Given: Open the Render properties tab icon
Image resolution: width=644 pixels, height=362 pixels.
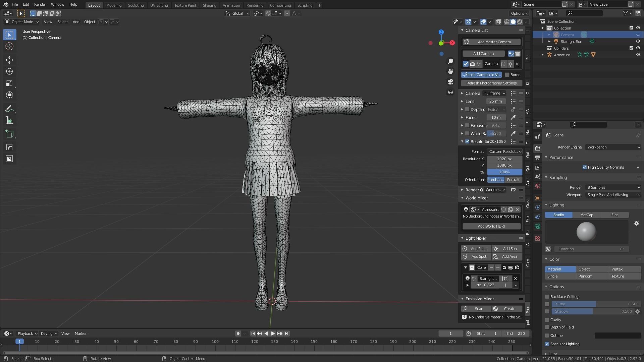Looking at the screenshot, I should tap(538, 148).
